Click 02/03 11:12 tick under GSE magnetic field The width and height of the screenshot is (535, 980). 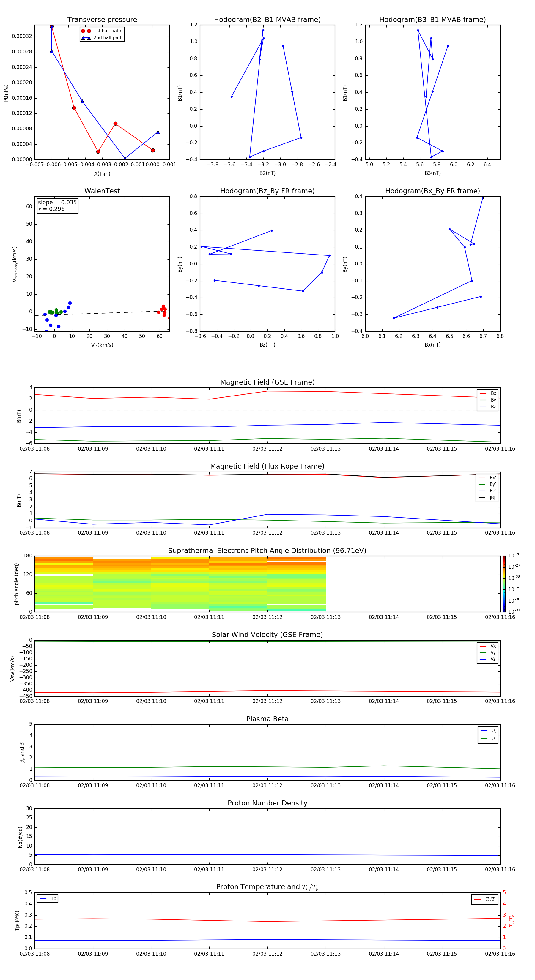coord(267,449)
